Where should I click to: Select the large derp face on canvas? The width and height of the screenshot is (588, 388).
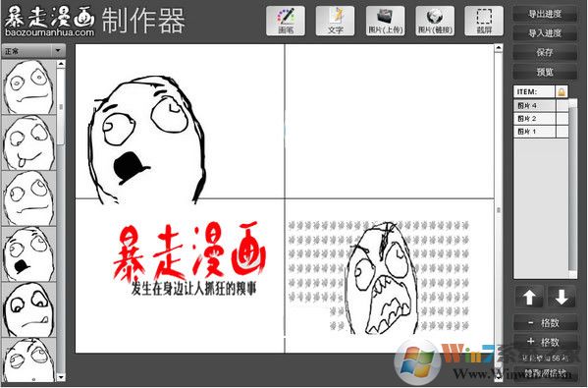(146, 139)
